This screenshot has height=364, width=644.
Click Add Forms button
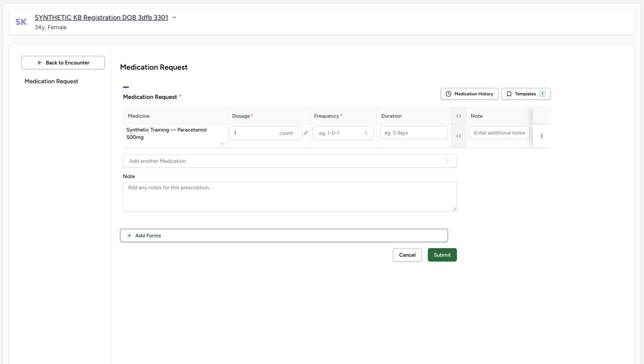(x=284, y=235)
